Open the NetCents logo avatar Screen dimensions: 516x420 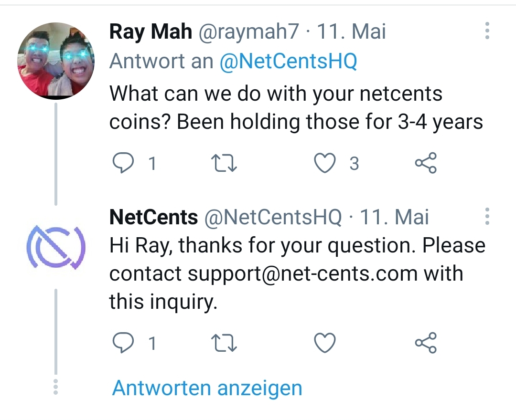pos(56,247)
